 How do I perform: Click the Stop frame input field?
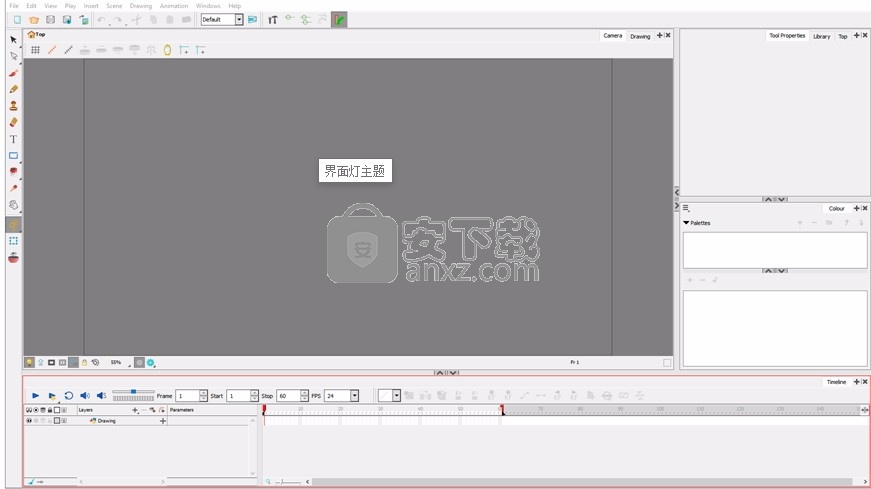[288, 396]
